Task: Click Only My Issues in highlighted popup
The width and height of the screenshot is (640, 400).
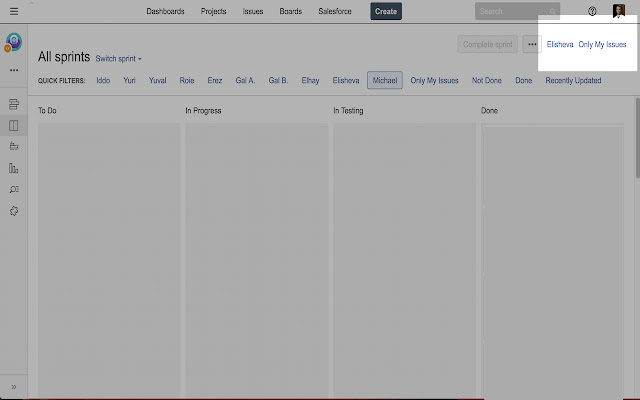Action: (602, 44)
